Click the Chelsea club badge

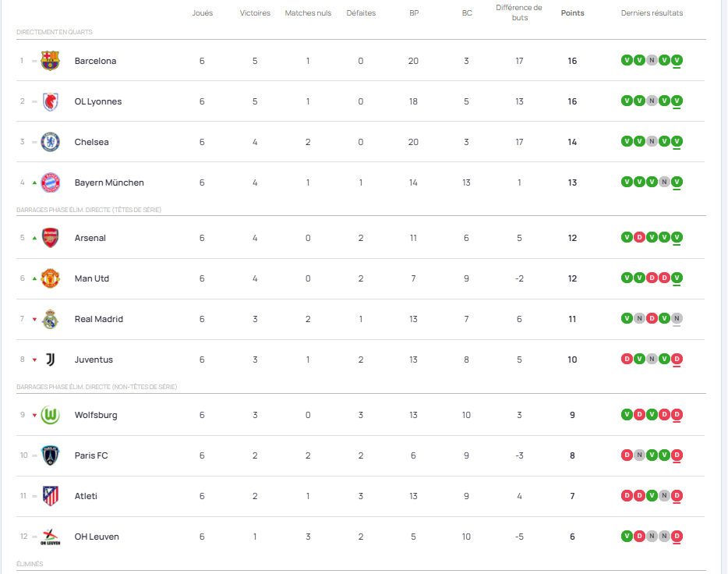pos(50,142)
